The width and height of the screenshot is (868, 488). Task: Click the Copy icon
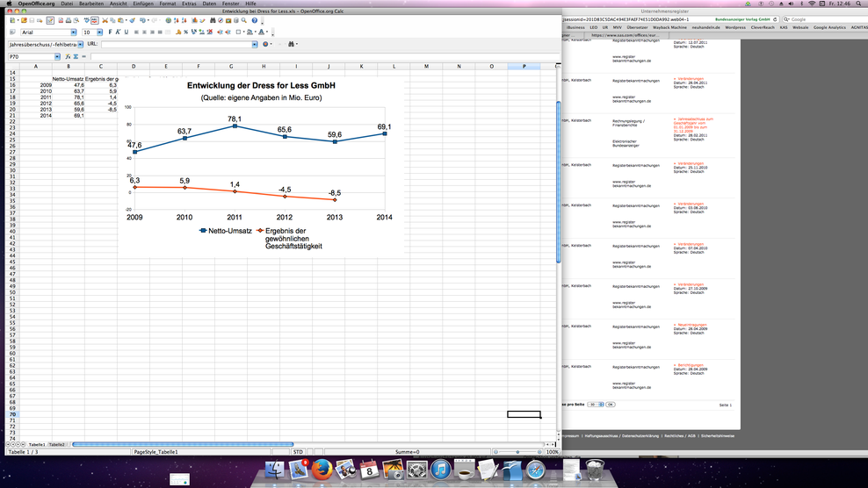(x=112, y=20)
